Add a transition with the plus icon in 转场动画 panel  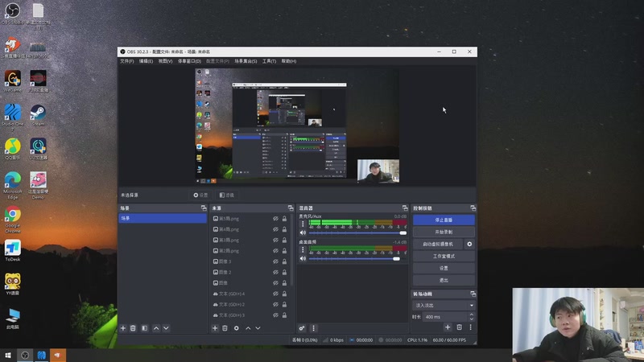pyautogui.click(x=448, y=327)
